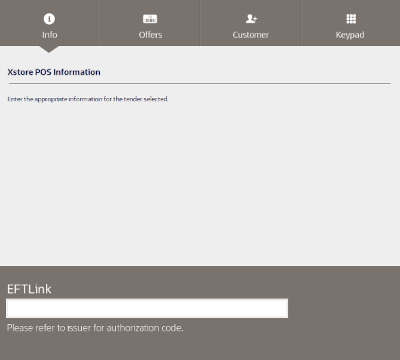The image size is (400, 360).
Task: Open the Offers tab label
Action: (x=150, y=35)
